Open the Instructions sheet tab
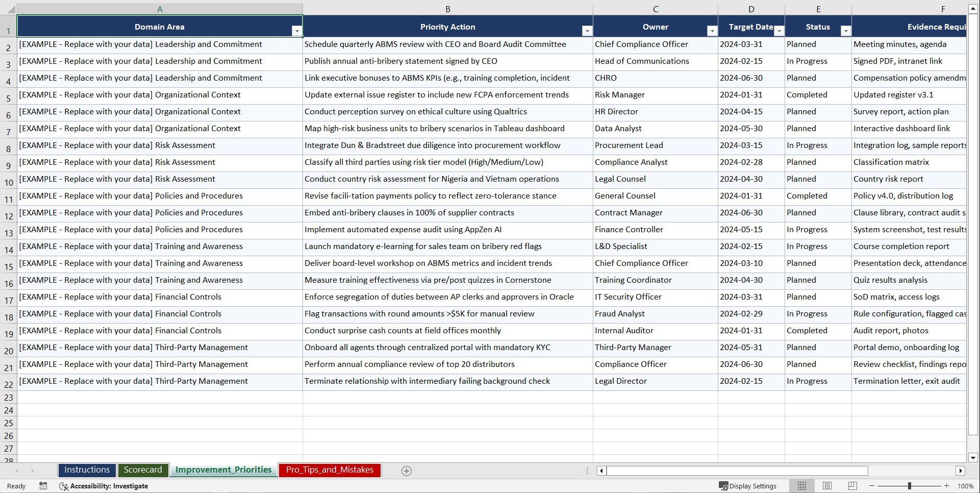 coord(87,470)
